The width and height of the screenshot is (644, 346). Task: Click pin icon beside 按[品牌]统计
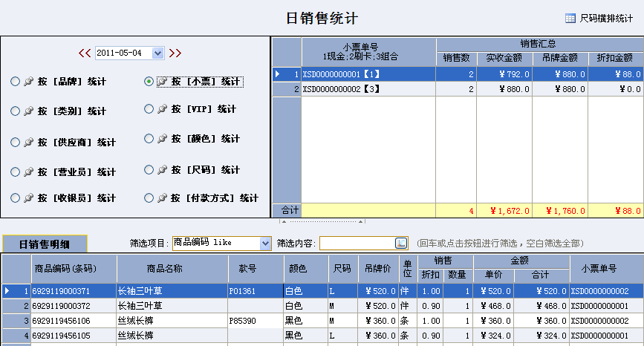pyautogui.click(x=28, y=81)
